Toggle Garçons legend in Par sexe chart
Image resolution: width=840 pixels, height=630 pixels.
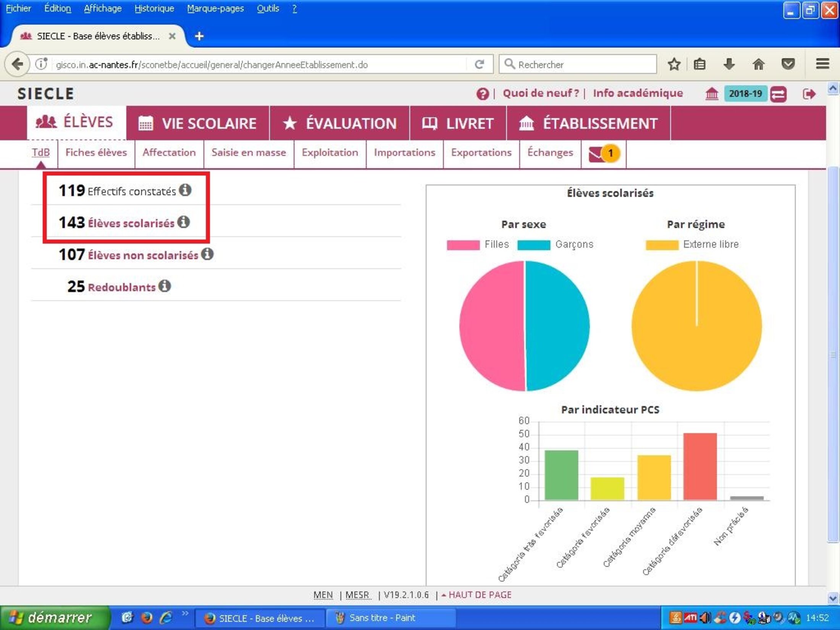555,244
